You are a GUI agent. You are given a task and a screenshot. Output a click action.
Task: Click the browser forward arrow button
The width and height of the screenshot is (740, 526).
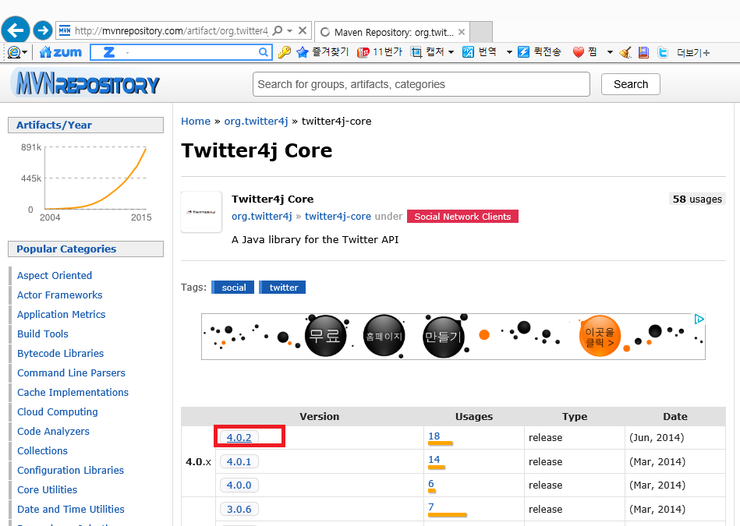[x=43, y=30]
